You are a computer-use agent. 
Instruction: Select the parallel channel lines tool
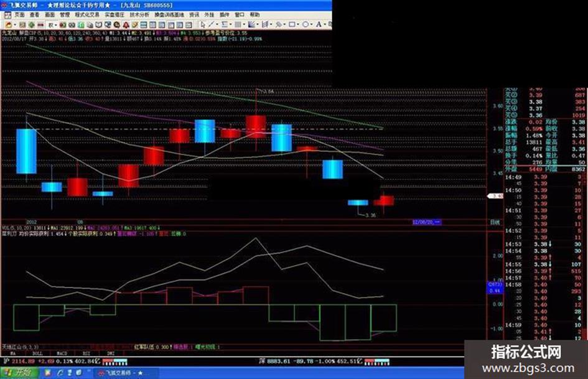pos(264,25)
